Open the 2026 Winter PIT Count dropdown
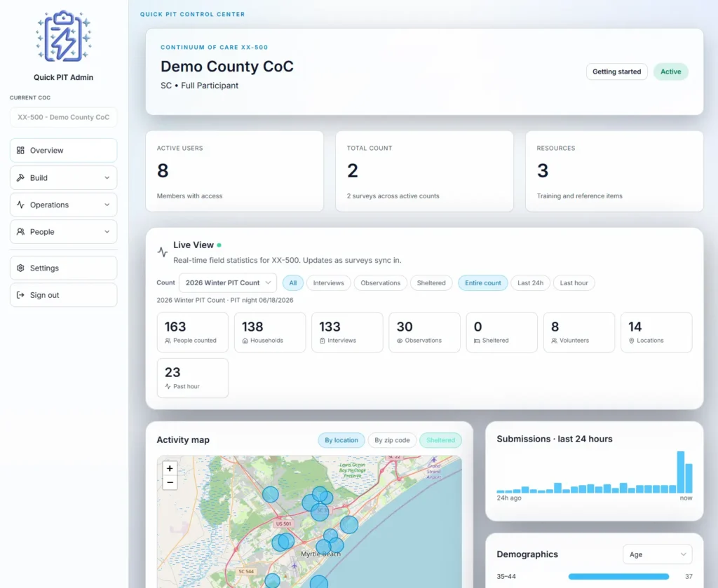 (228, 283)
